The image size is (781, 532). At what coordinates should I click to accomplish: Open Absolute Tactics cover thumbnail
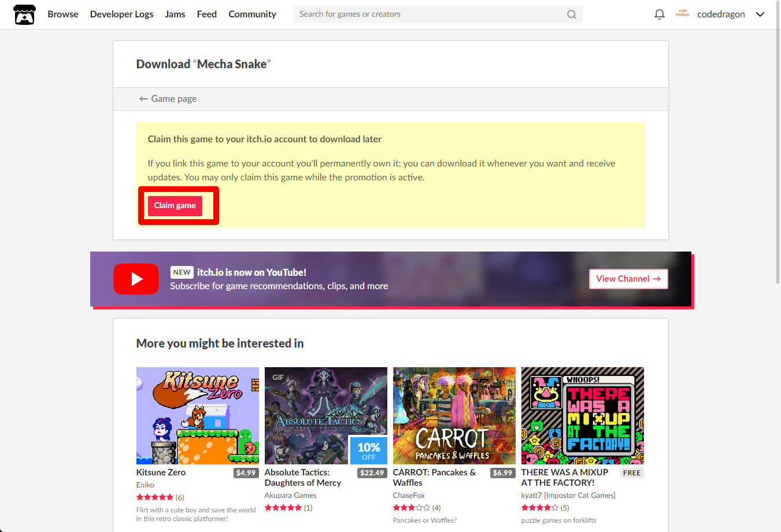pos(326,416)
